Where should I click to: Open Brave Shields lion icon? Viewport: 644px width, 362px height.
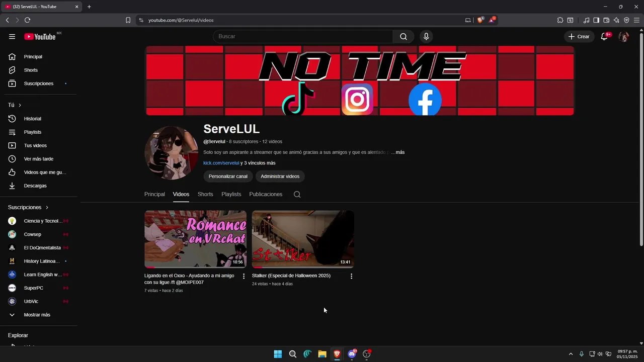click(480, 20)
